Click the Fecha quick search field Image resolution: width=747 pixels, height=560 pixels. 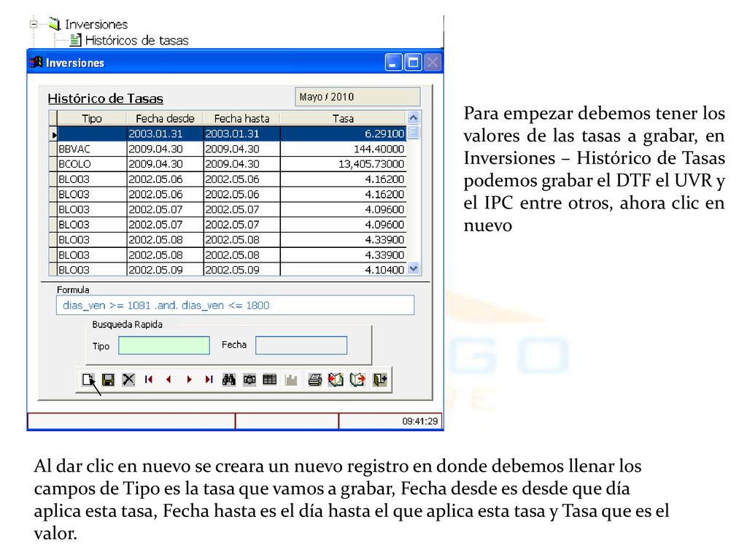pyautogui.click(x=301, y=345)
